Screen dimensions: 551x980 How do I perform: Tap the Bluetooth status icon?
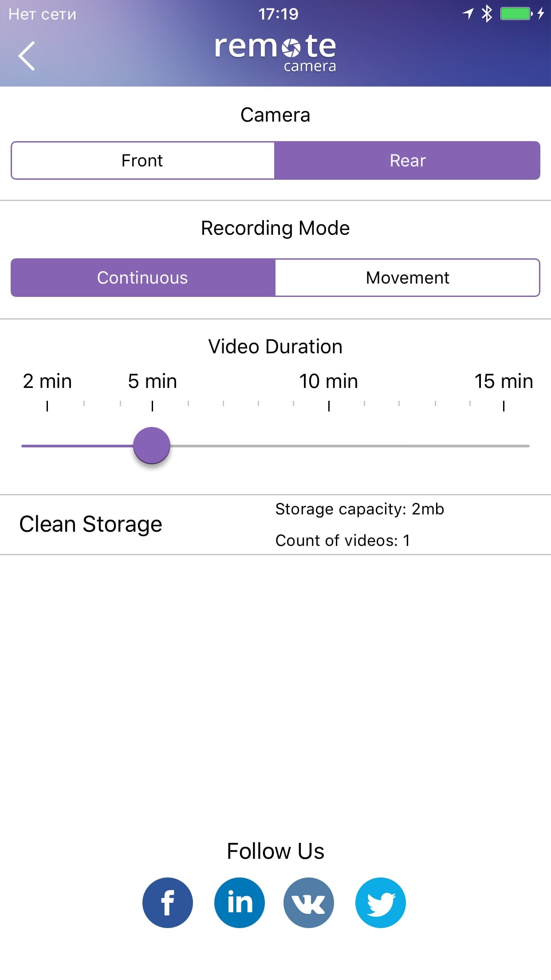click(x=487, y=14)
